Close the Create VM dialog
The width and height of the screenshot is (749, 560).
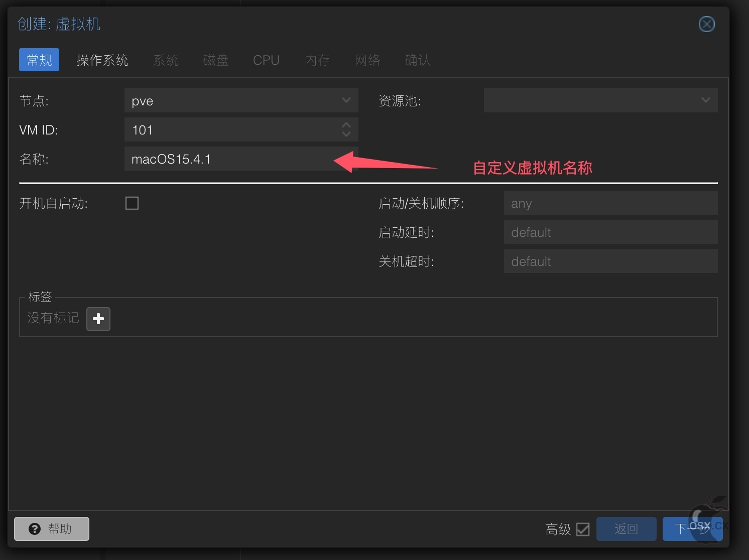click(706, 24)
